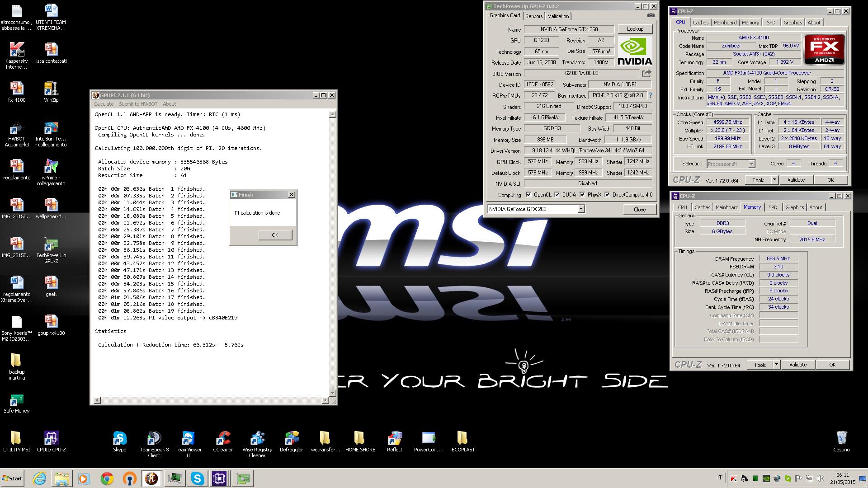Screen dimensions: 868x488
Task: Open the WinZip desktop icon
Action: click(x=51, y=92)
